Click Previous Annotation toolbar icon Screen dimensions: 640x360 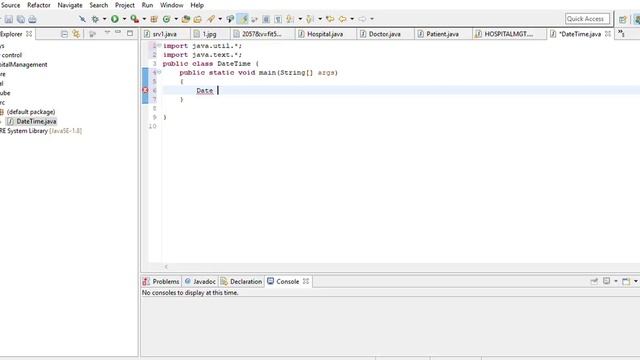pos(310,19)
